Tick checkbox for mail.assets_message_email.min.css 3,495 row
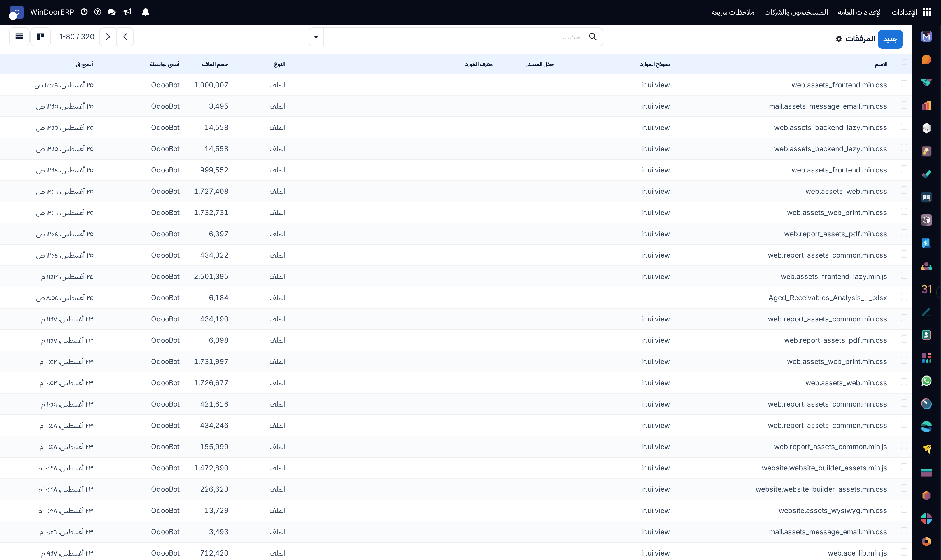Screen dimensions: 941x560 [x=904, y=105]
